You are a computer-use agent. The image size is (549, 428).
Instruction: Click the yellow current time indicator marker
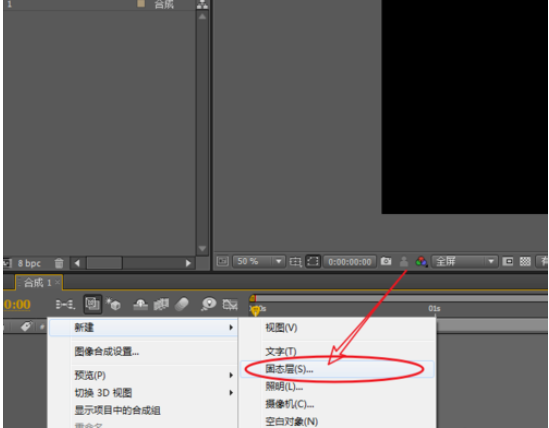point(255,310)
